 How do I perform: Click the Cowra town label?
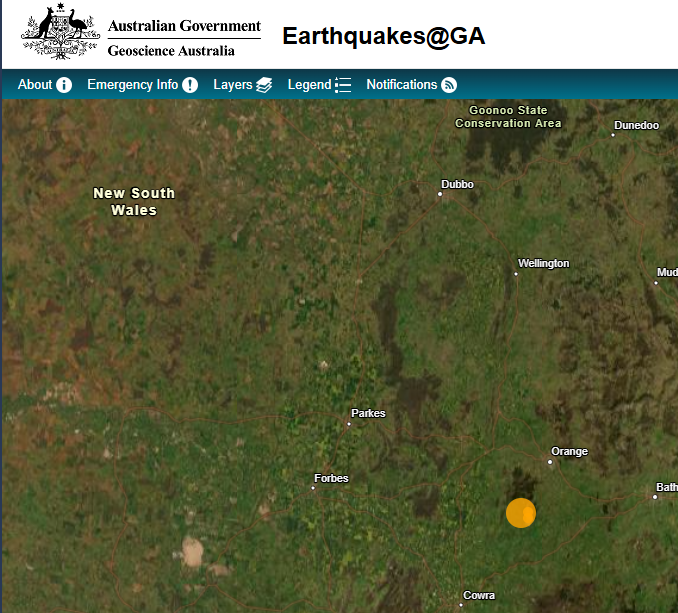click(479, 595)
